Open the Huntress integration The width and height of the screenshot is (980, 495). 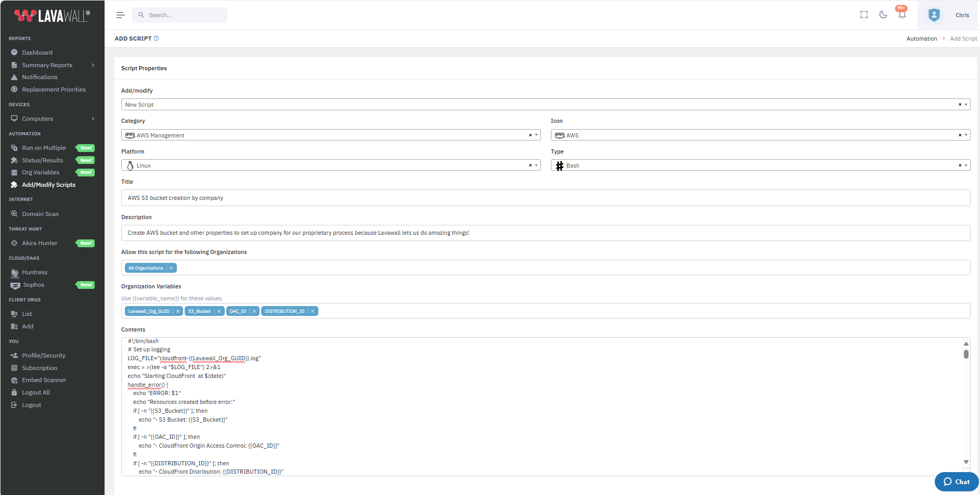coord(35,272)
